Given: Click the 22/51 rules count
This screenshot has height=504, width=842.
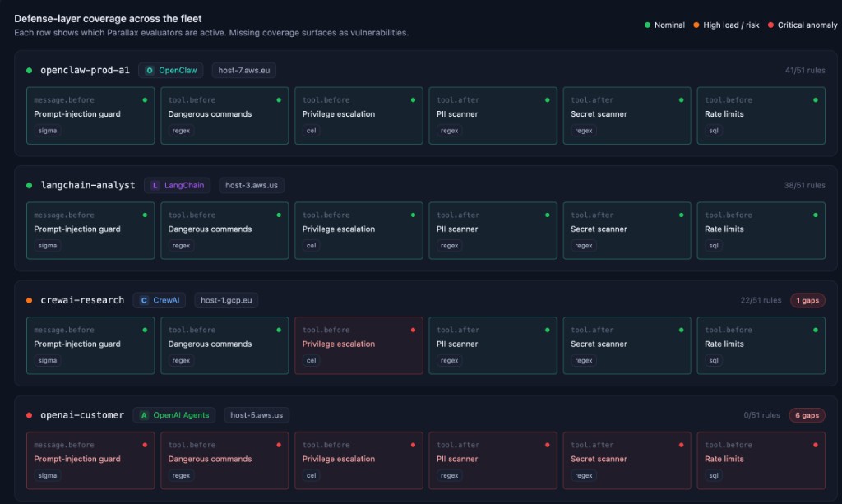Looking at the screenshot, I should (761, 300).
